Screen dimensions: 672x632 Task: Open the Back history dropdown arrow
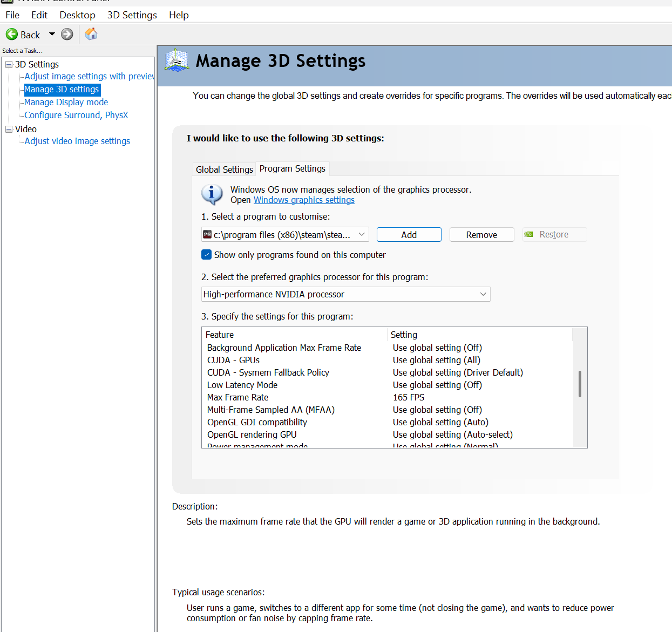point(52,34)
